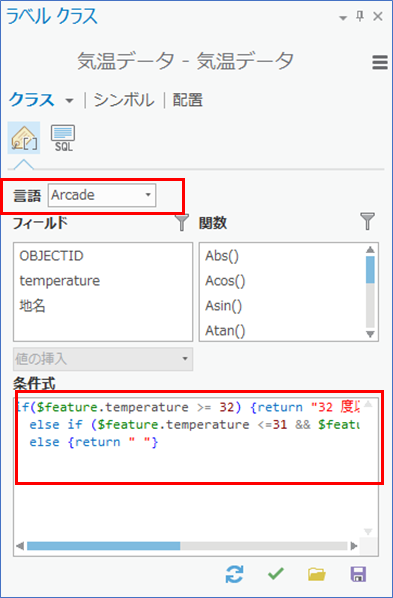This screenshot has height=598, width=393.
Task: Switch to the 配置 tab
Action: tap(188, 100)
